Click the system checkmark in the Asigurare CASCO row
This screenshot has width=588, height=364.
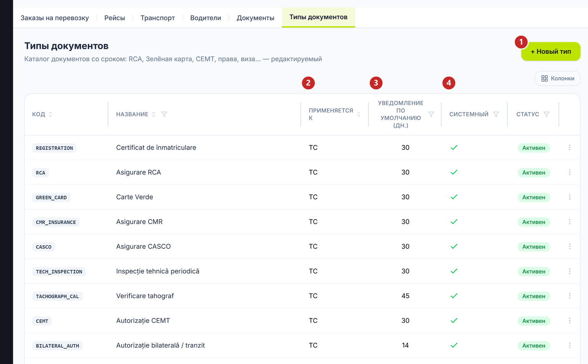click(x=454, y=246)
